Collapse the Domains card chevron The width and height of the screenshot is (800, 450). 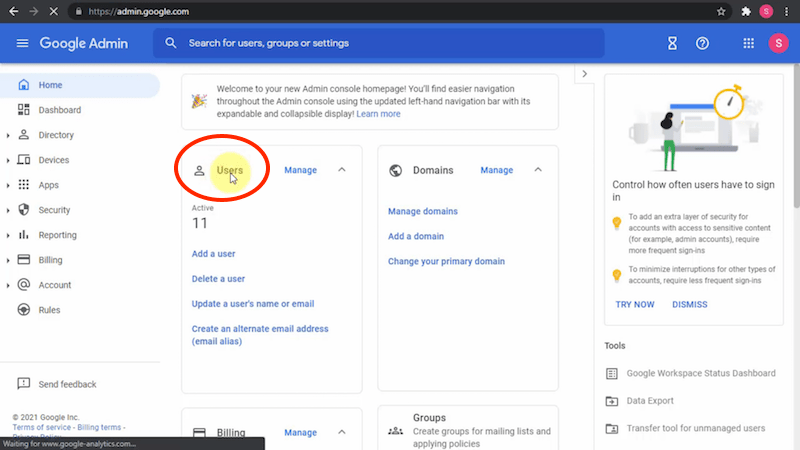(x=538, y=170)
